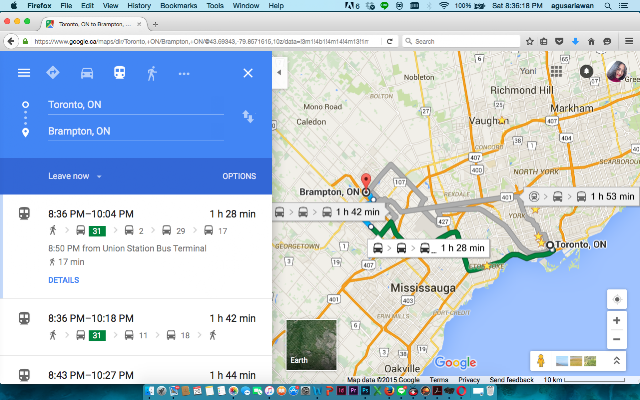The height and width of the screenshot is (400, 640).
Task: Open the Leave now departure dropdown
Action: tap(74, 176)
